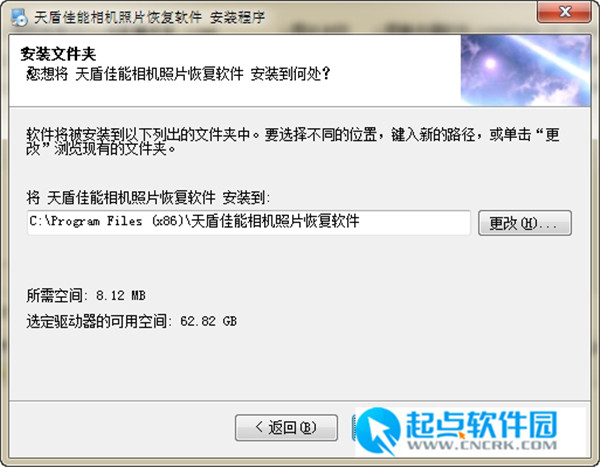Click the sky banner image in the header

(x=525, y=70)
